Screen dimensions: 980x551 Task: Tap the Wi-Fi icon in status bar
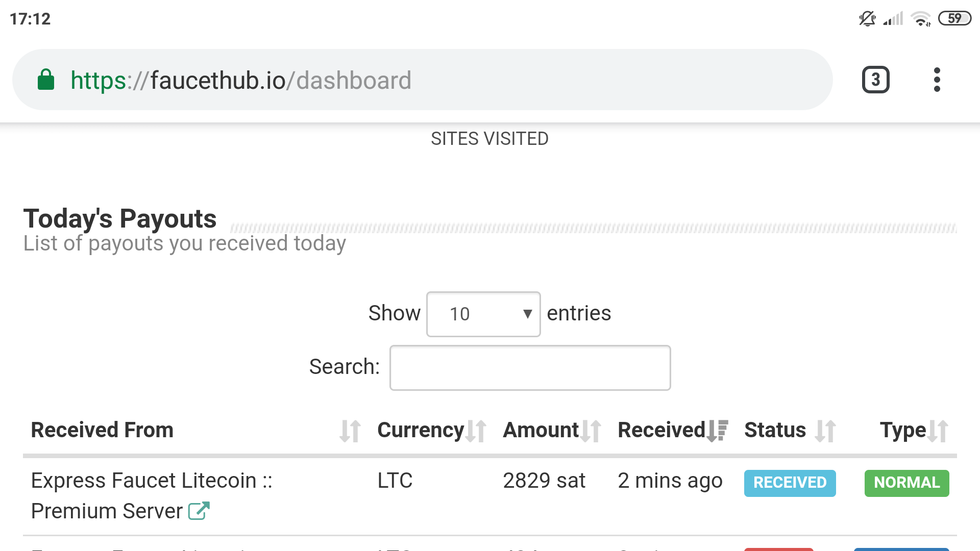click(x=920, y=19)
